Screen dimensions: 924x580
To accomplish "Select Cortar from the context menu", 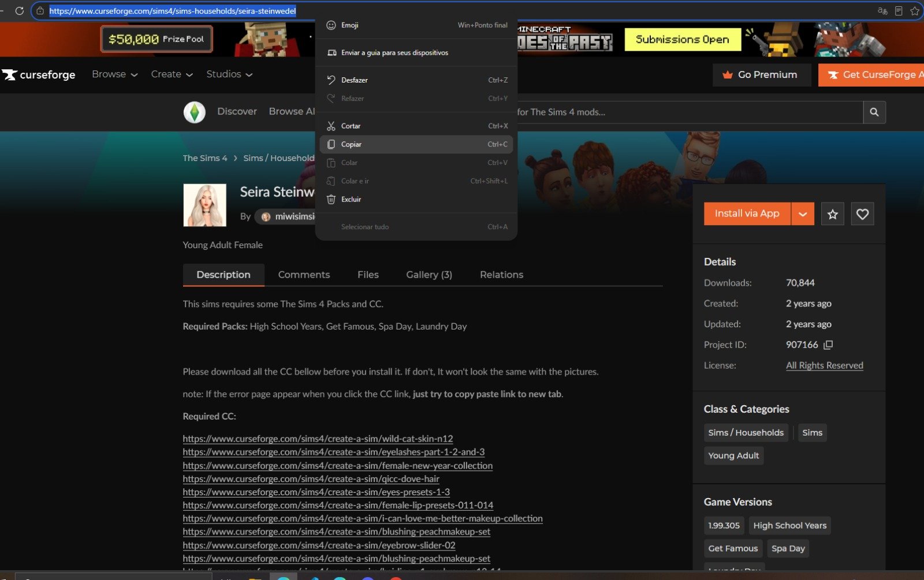I will click(416, 126).
